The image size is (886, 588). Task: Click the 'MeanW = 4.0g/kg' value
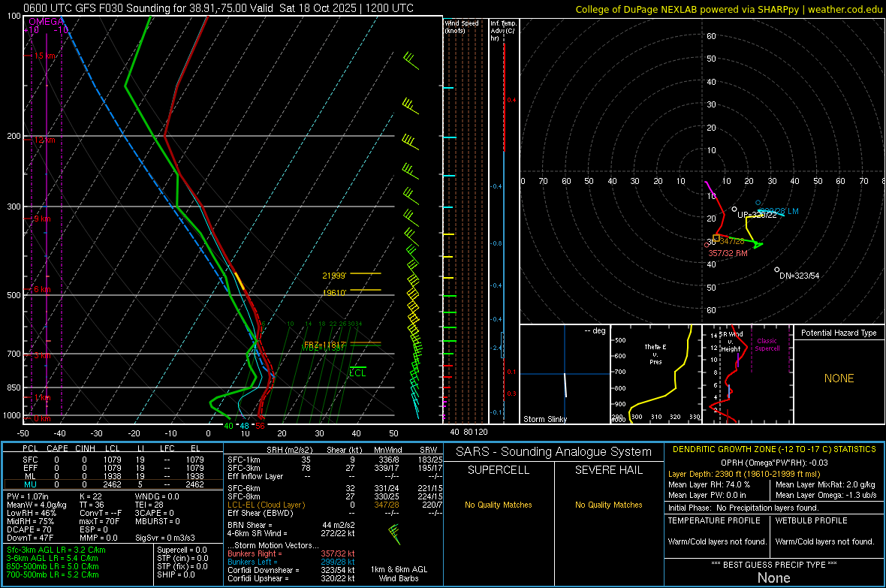click(x=37, y=505)
